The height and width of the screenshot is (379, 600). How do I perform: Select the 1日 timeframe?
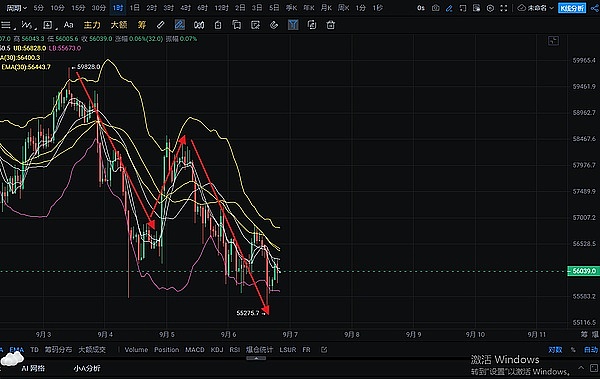[135, 8]
